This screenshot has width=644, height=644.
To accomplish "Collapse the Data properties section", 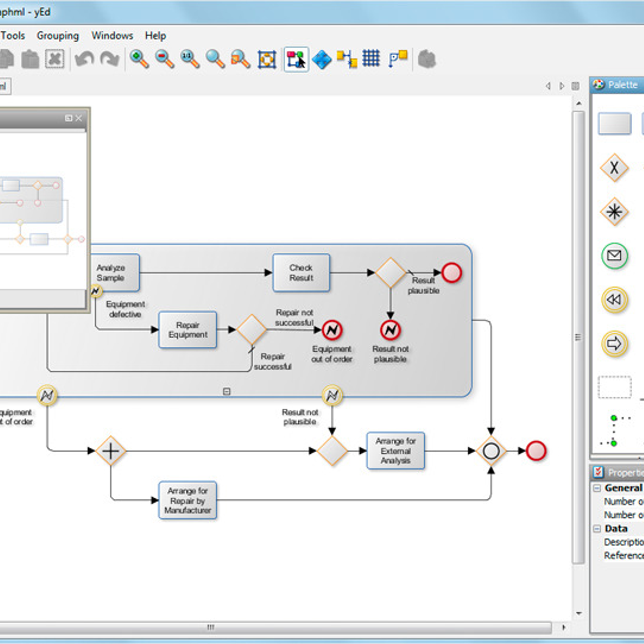I will point(597,528).
